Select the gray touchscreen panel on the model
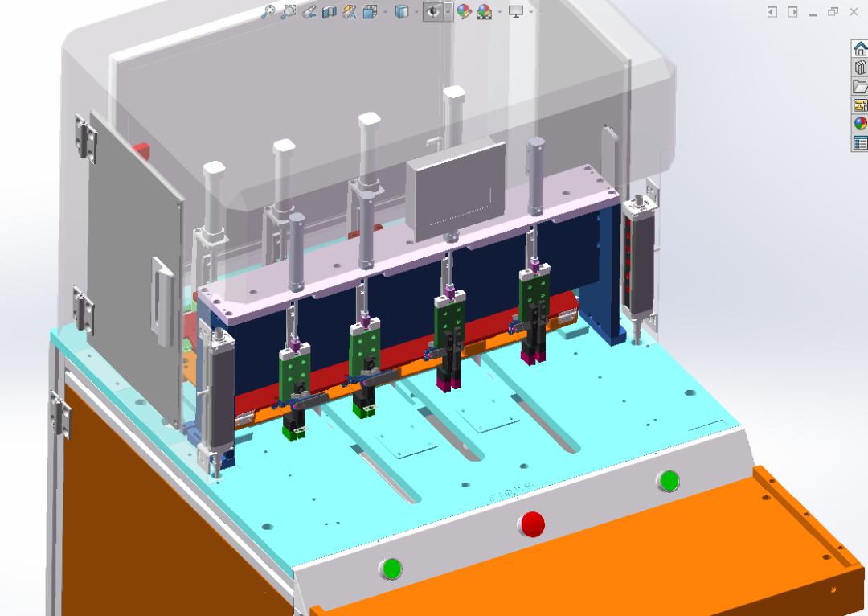868x616 pixels. click(457, 190)
